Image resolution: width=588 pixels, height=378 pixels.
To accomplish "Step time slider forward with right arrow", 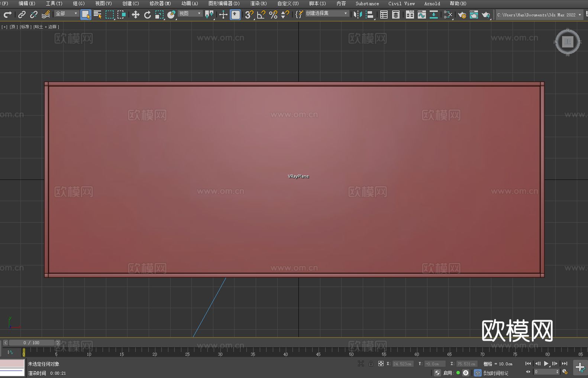I will pos(58,343).
